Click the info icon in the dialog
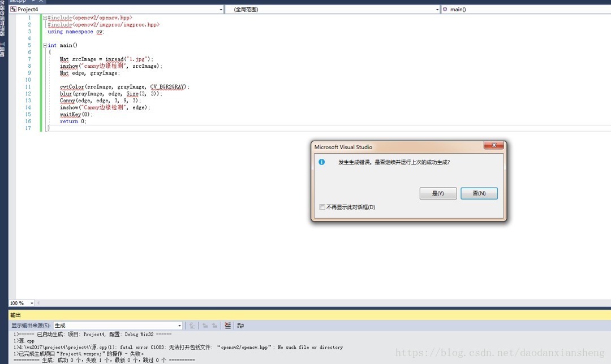Image resolution: width=611 pixels, height=364 pixels. click(321, 162)
